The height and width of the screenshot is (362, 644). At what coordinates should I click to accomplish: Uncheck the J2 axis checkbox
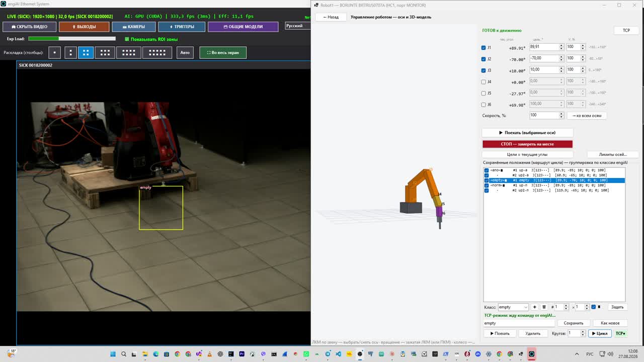[484, 59]
